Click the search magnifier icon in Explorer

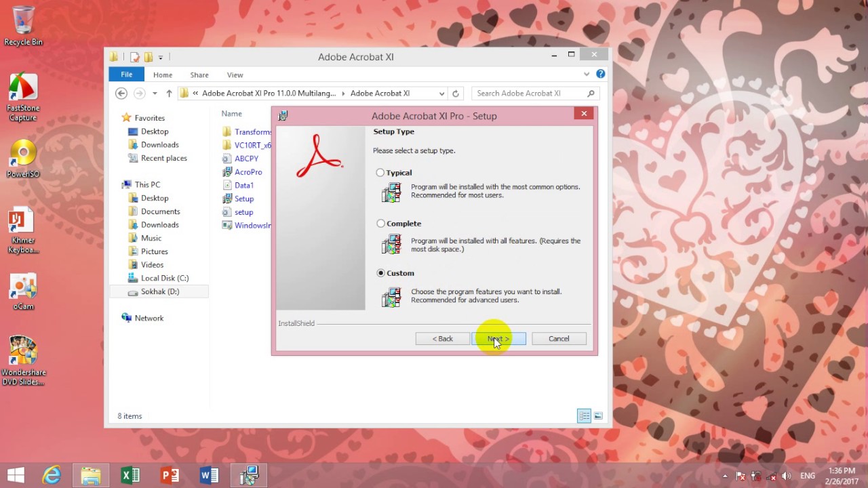click(x=591, y=94)
